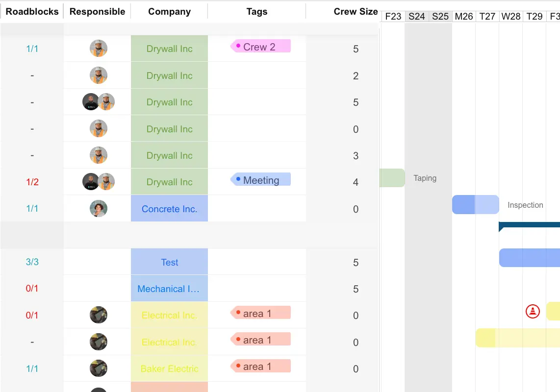Select the avatar in the Baker Electric row
Screen dimensions: 560x392
tap(98, 368)
